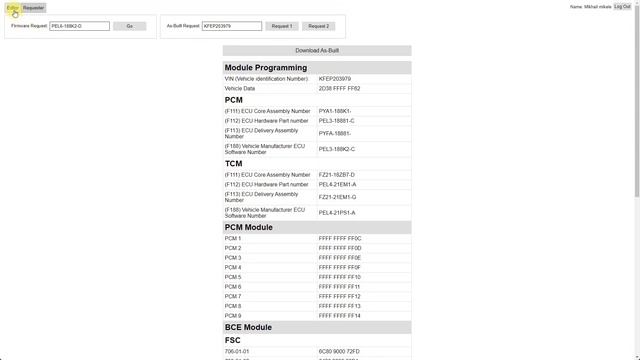Viewport: 640px width, 360px height.
Task: Select Vehicle Data value 2D38 FFFF FF62
Action: pos(339,89)
